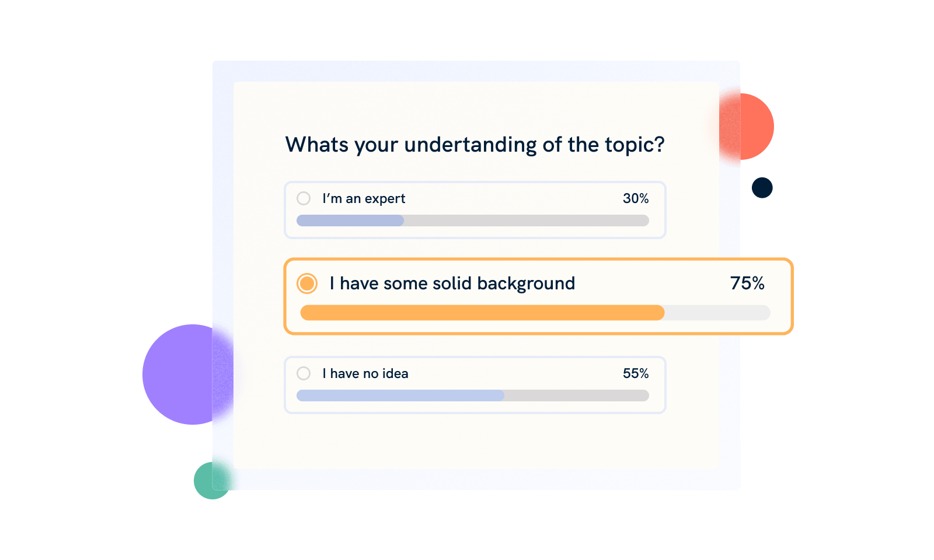Click the orange selected radio button
This screenshot has height=560, width=934.
coord(307,283)
